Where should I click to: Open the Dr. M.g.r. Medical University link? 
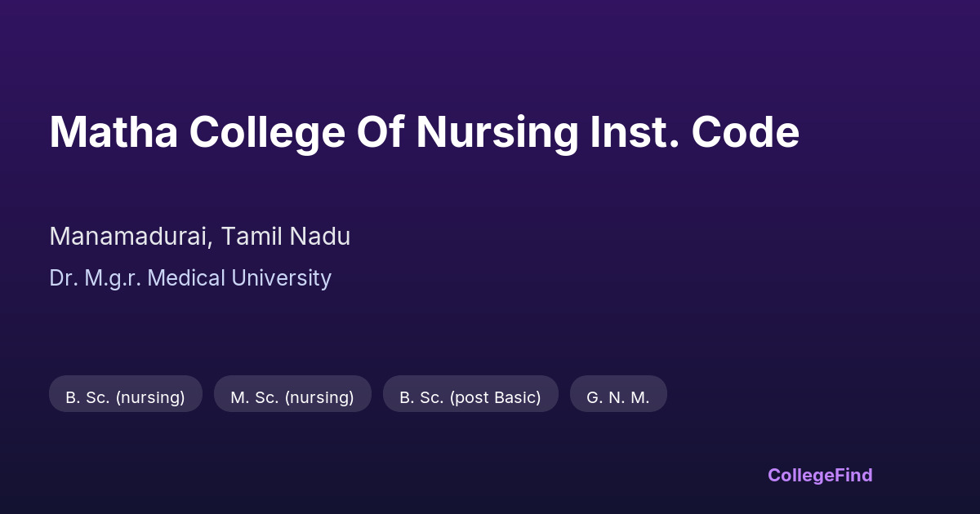coord(189,278)
